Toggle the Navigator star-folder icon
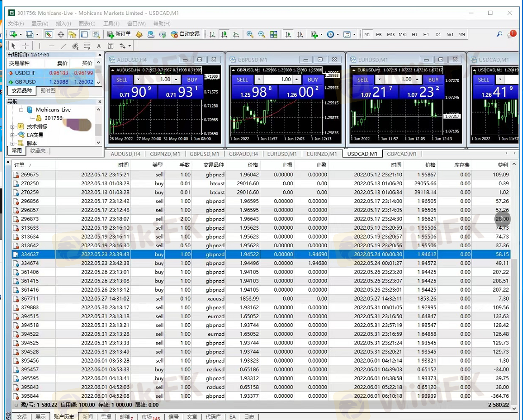Image resolution: width=523 pixels, height=420 pixels. click(x=72, y=34)
